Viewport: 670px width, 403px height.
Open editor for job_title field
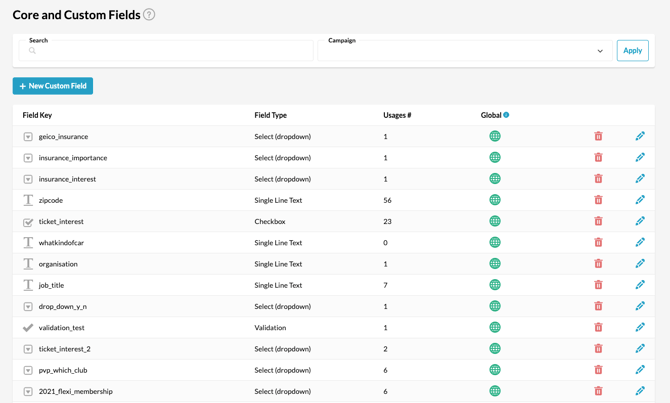pyautogui.click(x=640, y=285)
